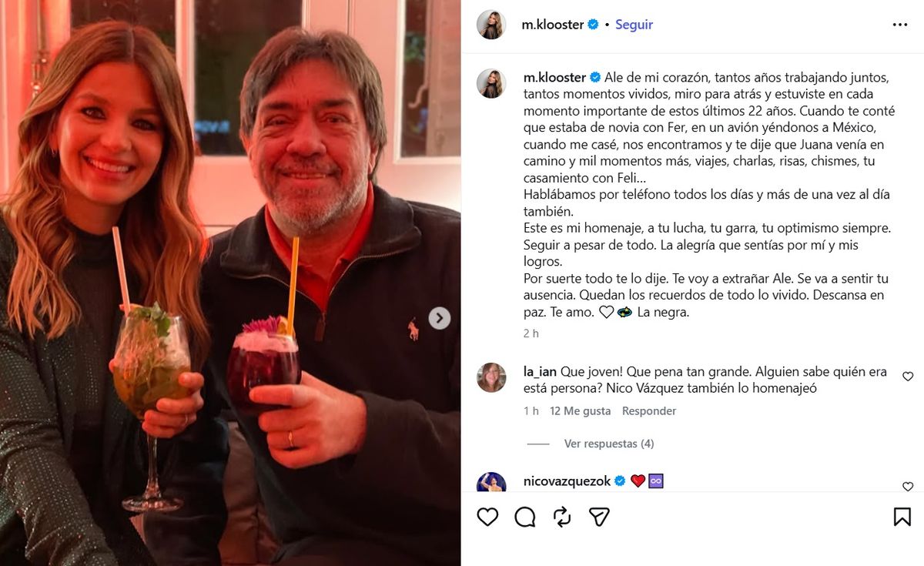This screenshot has height=566, width=924.
Task: Open la_ian's profile avatar
Action: pyautogui.click(x=491, y=377)
